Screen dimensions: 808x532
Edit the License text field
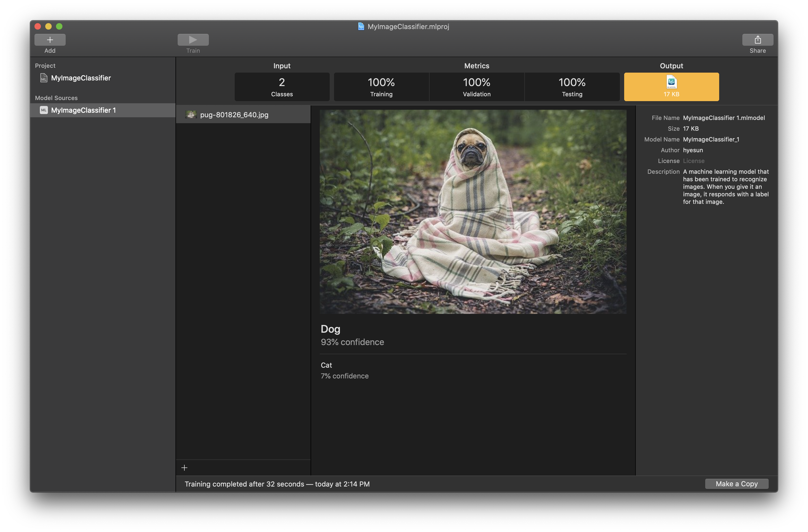coord(694,161)
